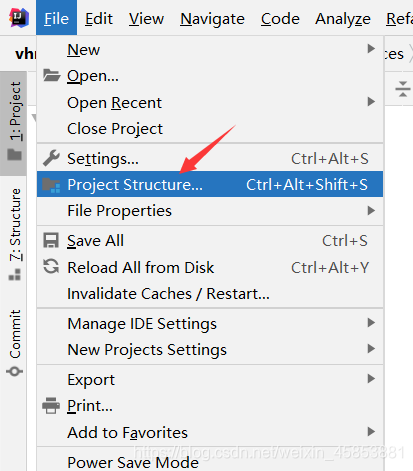Click the Reload All from Disk arrows icon
The image size is (413, 471).
tap(51, 267)
